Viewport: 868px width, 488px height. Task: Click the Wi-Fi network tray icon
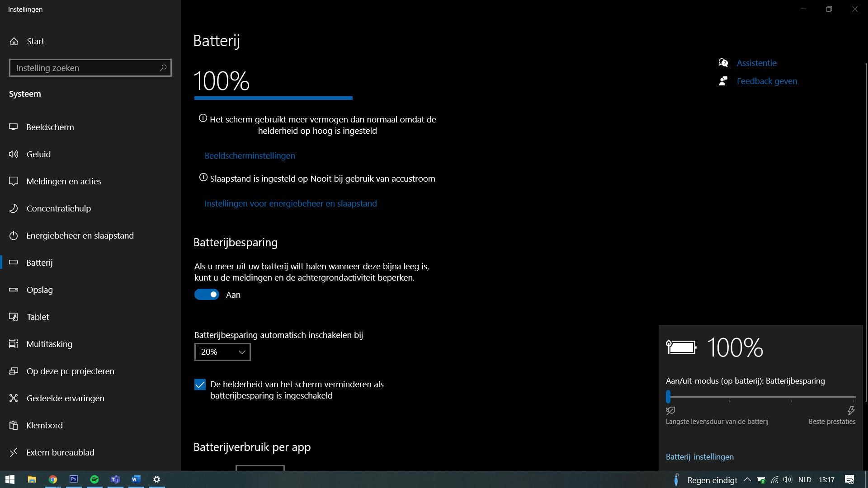[x=775, y=479]
